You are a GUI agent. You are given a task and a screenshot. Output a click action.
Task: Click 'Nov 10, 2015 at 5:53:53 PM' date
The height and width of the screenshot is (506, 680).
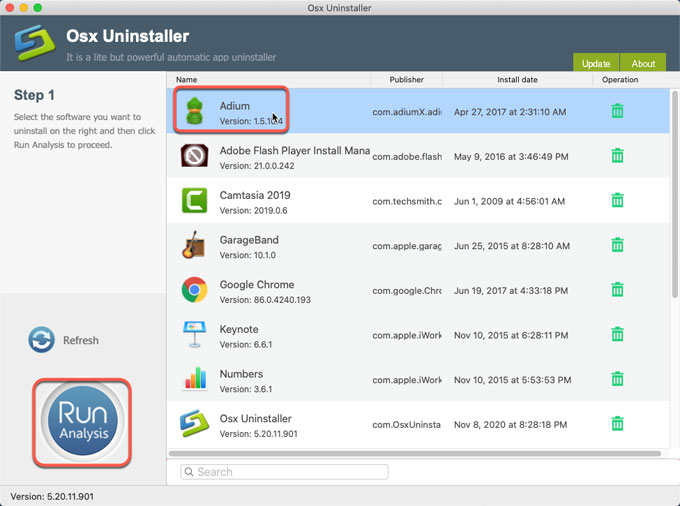[x=512, y=380]
